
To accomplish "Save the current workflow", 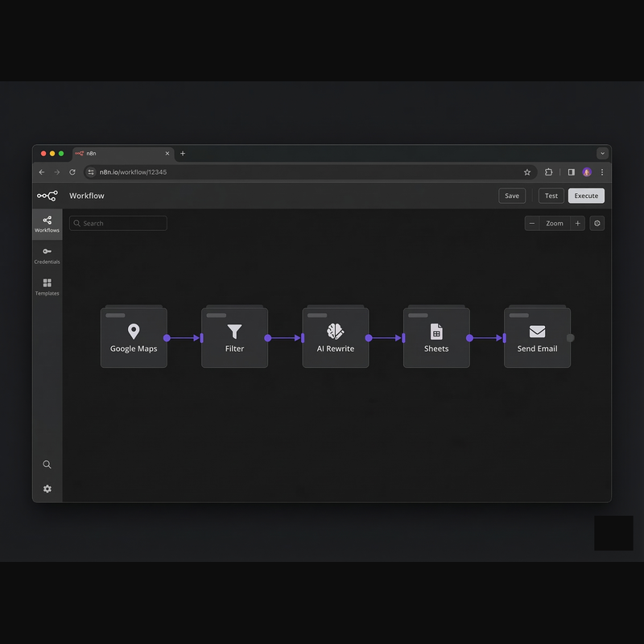I will [x=512, y=196].
